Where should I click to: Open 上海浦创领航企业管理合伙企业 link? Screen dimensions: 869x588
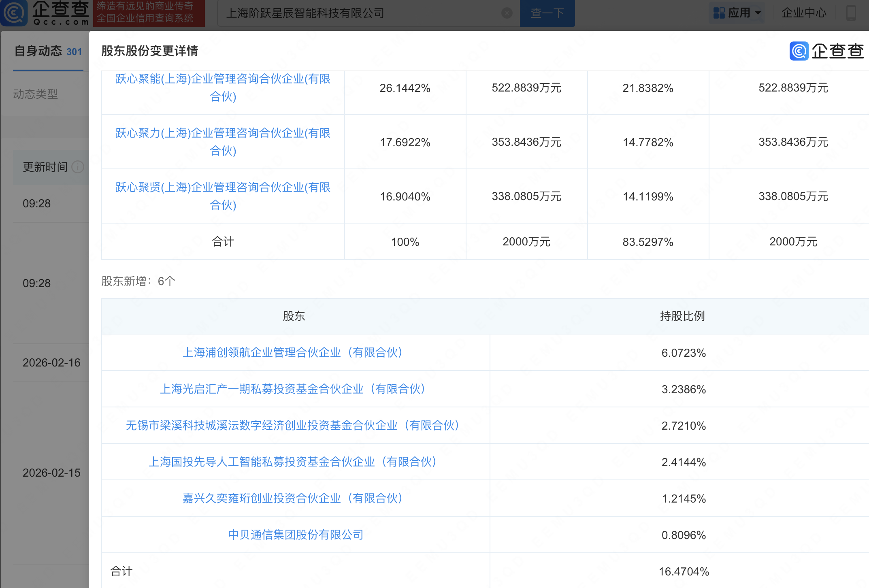pos(294,353)
